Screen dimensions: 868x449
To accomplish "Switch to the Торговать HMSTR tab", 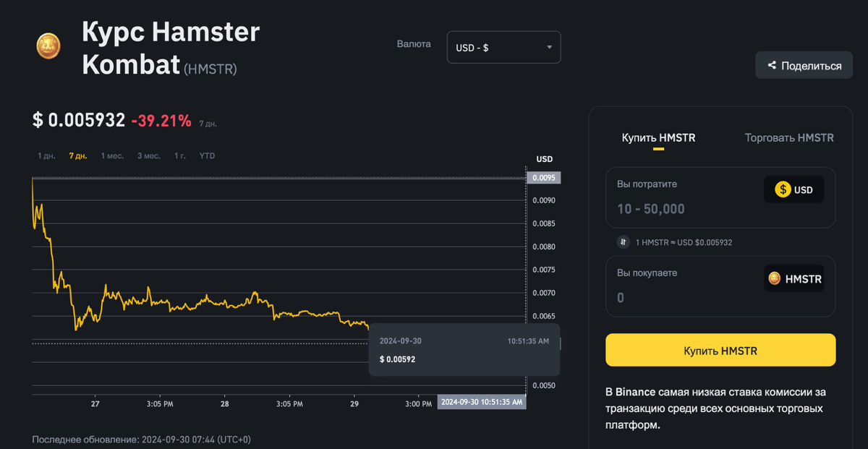I will [x=789, y=137].
